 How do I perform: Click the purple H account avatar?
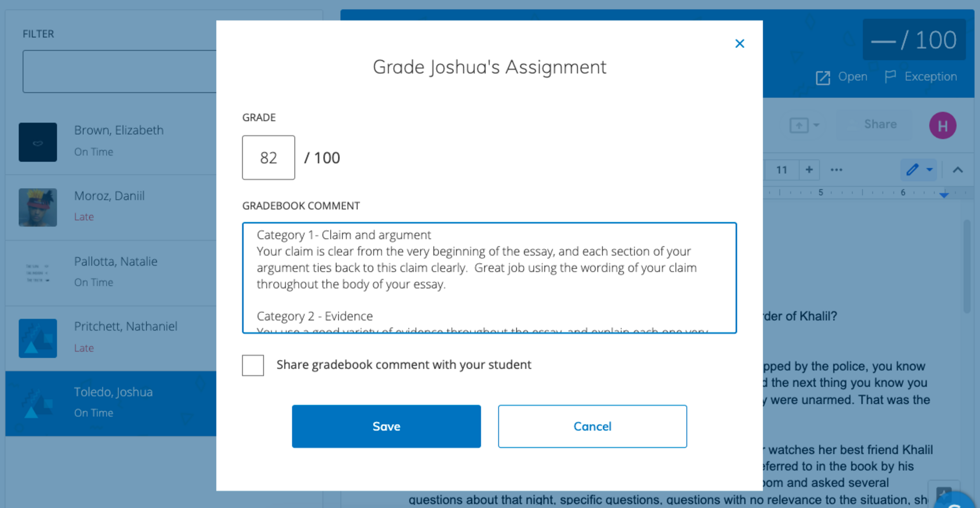(942, 126)
